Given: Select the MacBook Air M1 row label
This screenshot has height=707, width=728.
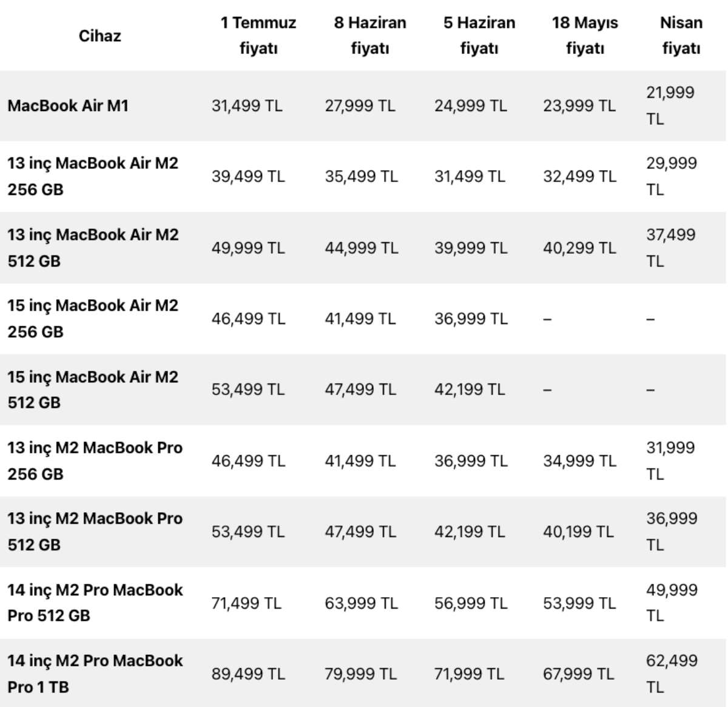Looking at the screenshot, I should (x=68, y=106).
